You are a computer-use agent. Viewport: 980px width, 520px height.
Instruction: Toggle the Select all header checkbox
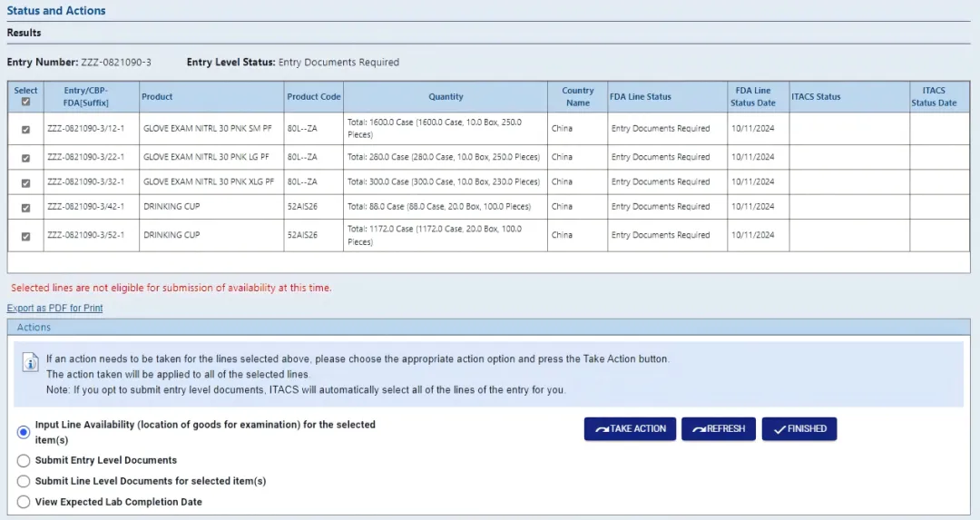(25, 102)
